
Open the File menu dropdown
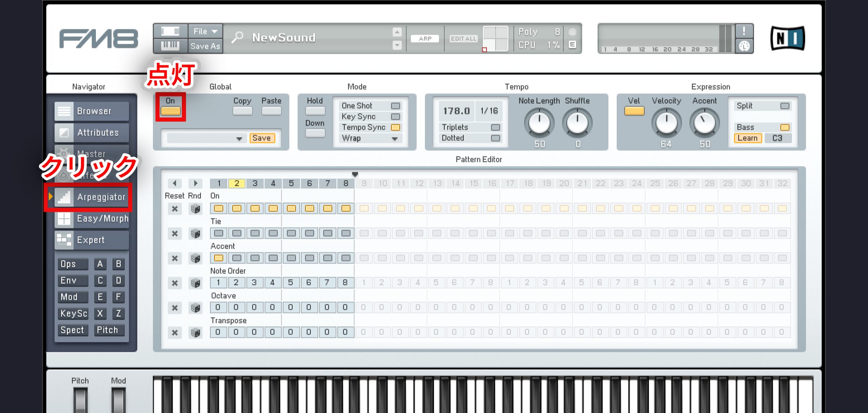click(205, 31)
